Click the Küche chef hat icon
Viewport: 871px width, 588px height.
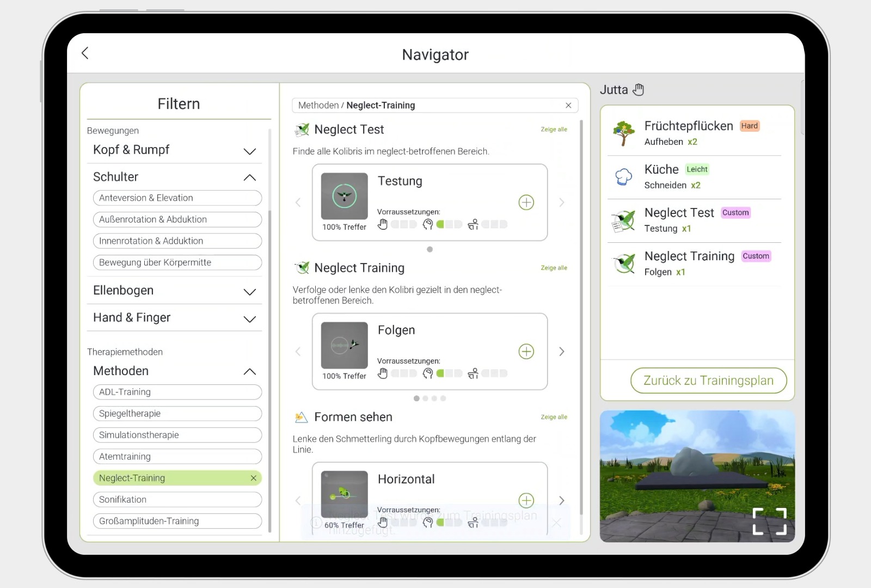coord(623,176)
